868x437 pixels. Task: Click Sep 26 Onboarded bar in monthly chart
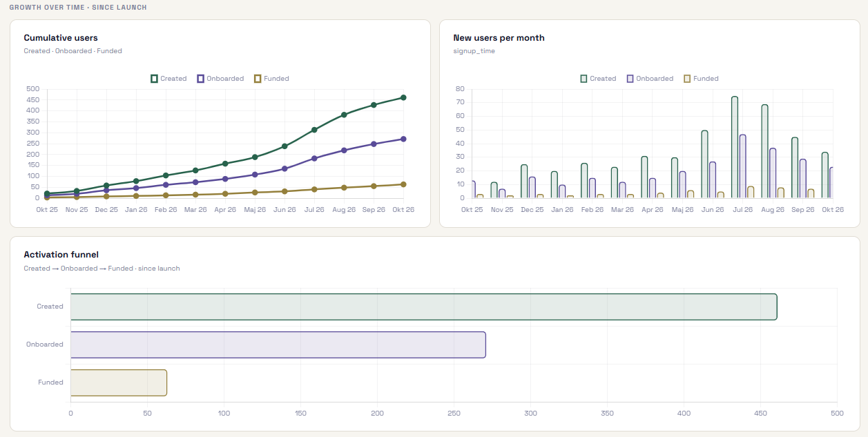(x=803, y=179)
